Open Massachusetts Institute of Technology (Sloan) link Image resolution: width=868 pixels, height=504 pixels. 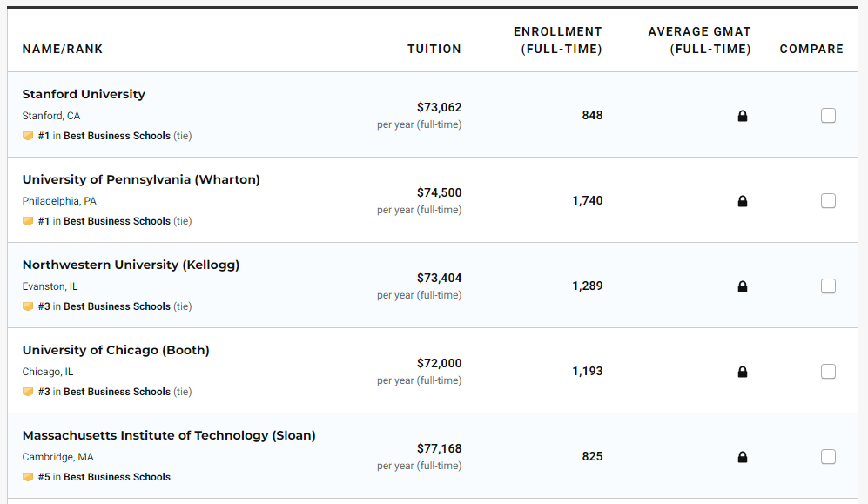pos(169,435)
